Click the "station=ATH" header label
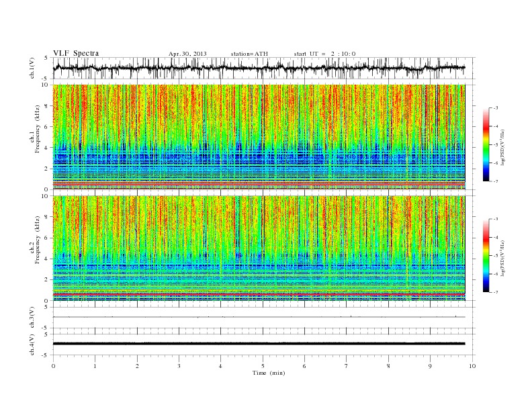532x411 pixels. pyautogui.click(x=249, y=54)
